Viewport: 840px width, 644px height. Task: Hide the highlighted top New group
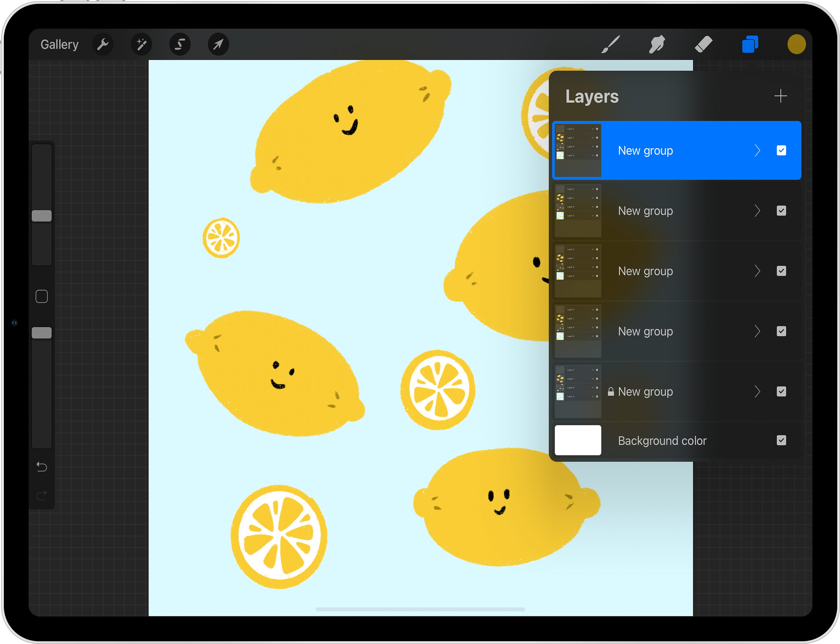781,151
